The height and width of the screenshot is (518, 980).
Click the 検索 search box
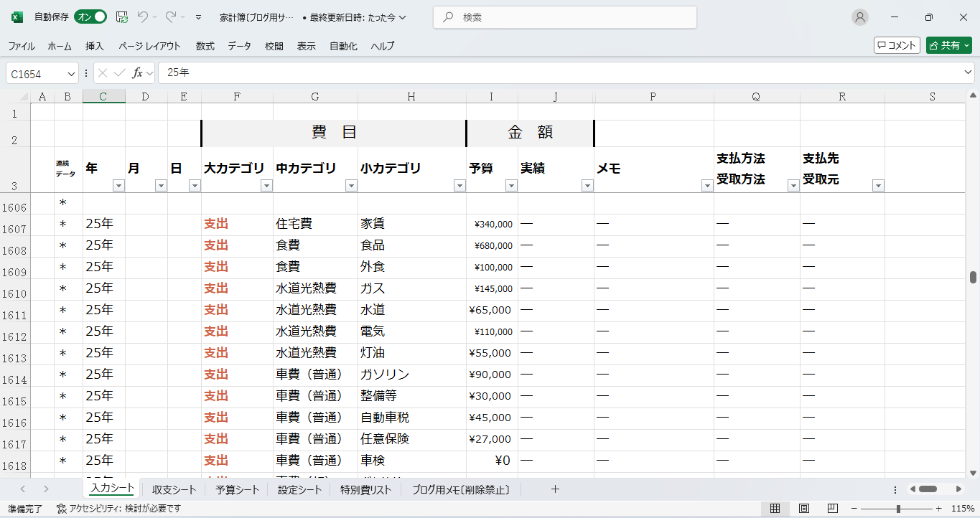pos(564,17)
